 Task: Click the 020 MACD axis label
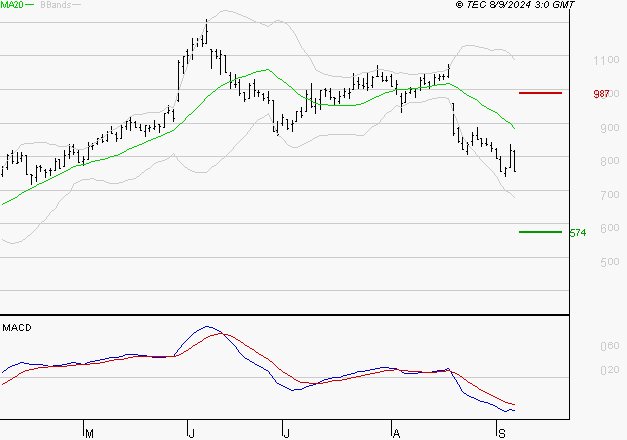tap(610, 370)
